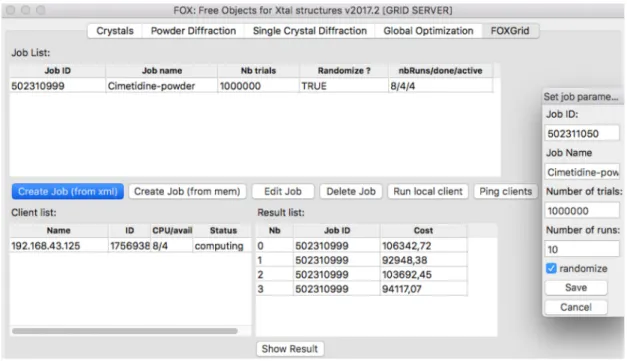Click the Job name column header

click(x=162, y=71)
